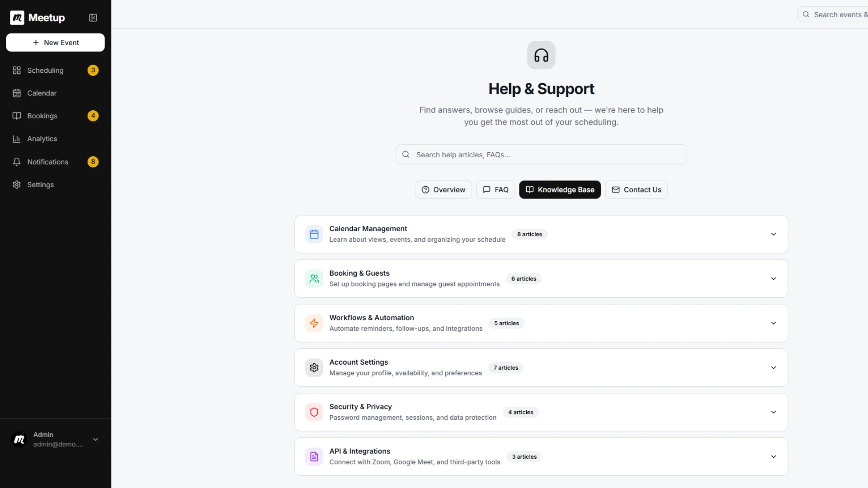Click the Workflows & Automation lightning icon
The height and width of the screenshot is (488, 868).
pos(314,323)
